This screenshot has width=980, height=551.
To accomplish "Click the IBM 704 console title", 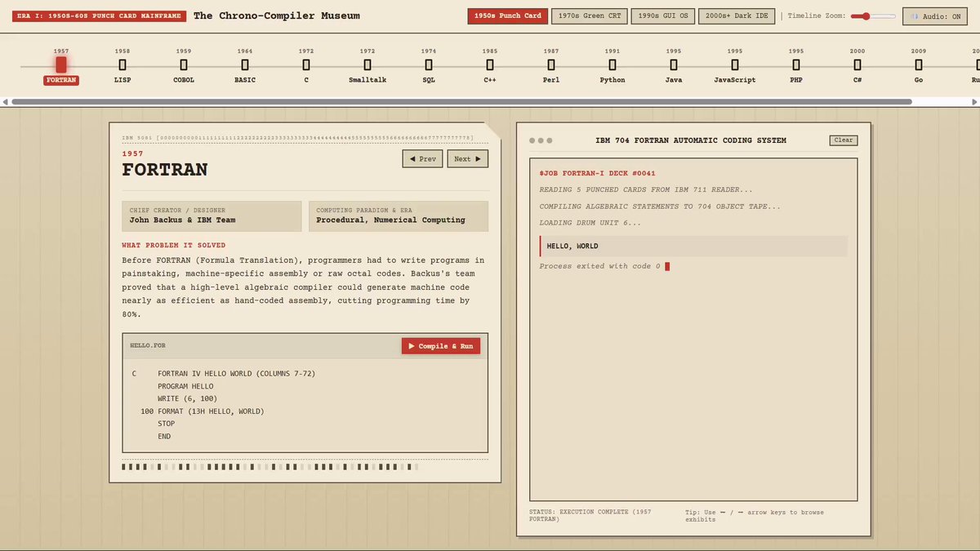I will (x=691, y=140).
